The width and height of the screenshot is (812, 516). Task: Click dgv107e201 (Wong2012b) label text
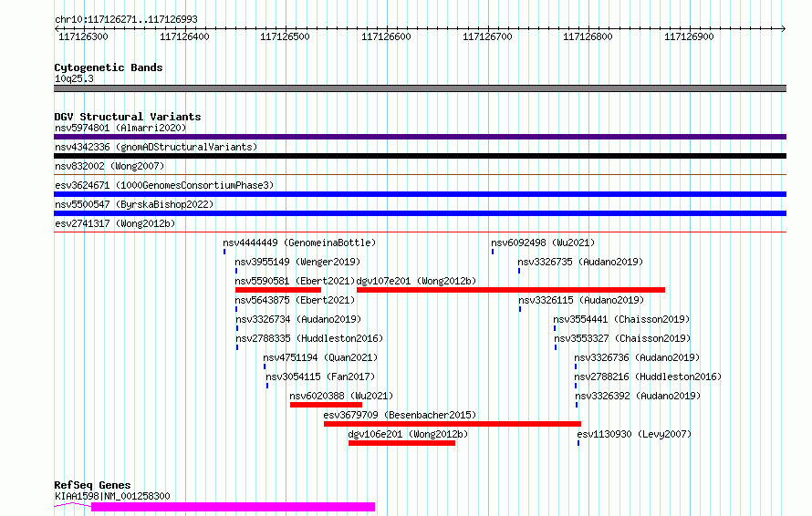pyautogui.click(x=416, y=281)
